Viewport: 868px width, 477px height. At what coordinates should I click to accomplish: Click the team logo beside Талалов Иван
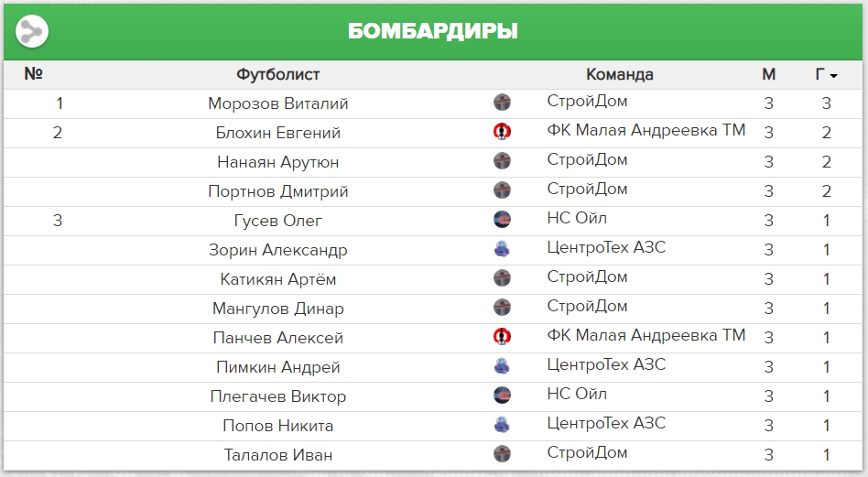tap(502, 454)
